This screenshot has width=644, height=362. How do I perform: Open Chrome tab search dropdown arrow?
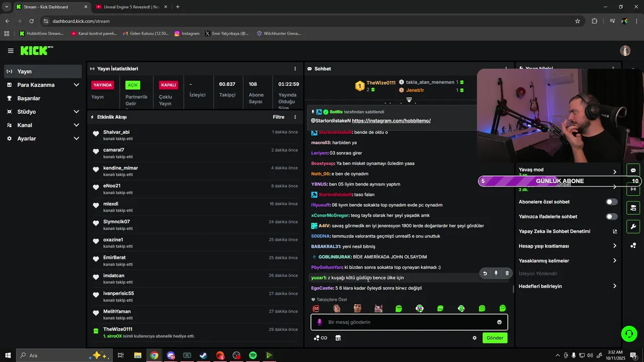coord(7,7)
